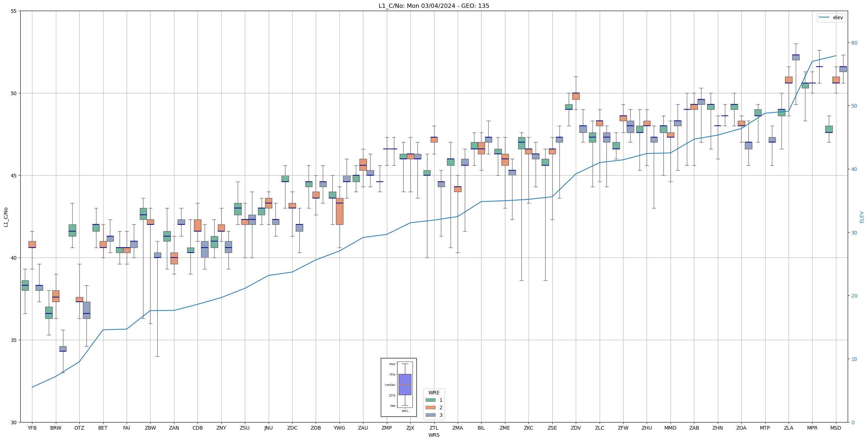Viewport: 868px width, 441px height.
Task: Click the MSD station tick label
Action: (836, 428)
